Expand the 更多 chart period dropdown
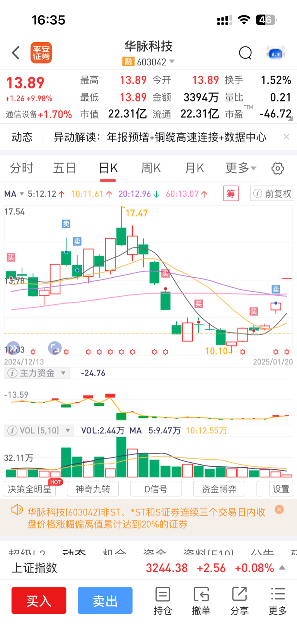This screenshot has height=644, width=297. click(241, 168)
